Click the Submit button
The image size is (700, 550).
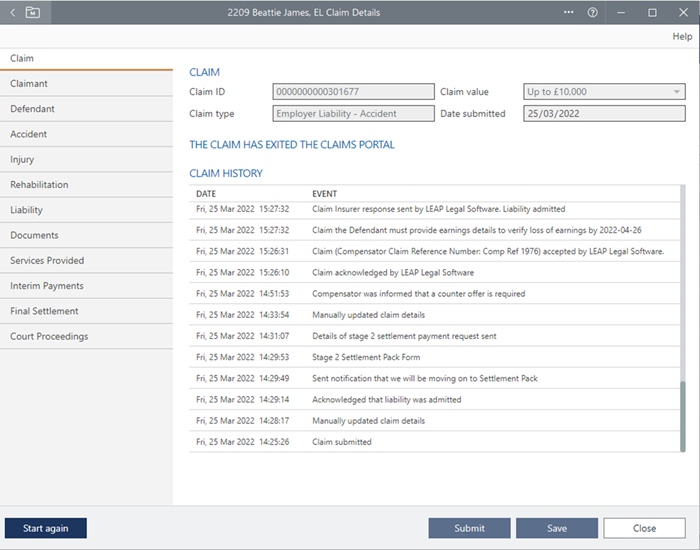(x=470, y=528)
